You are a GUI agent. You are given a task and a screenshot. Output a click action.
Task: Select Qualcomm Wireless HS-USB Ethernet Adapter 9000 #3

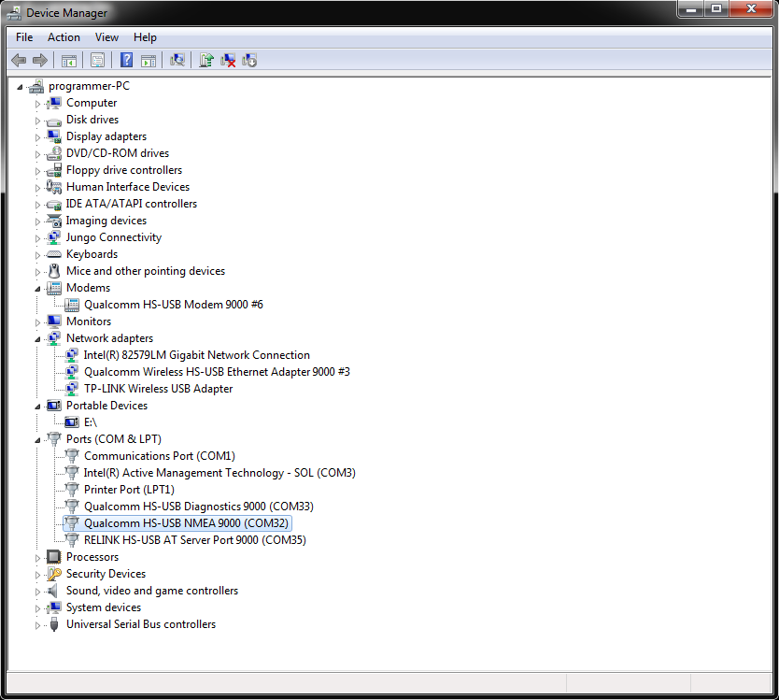pyautogui.click(x=217, y=372)
